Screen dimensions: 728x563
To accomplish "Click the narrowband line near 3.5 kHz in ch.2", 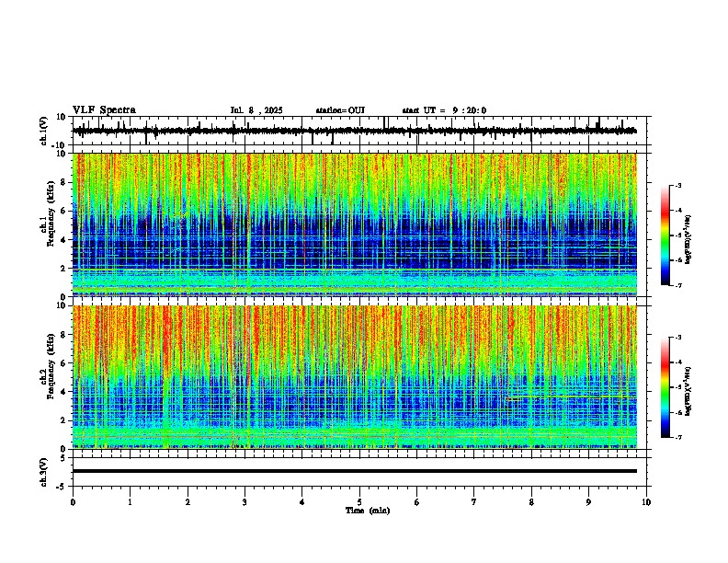I will 569,397.
